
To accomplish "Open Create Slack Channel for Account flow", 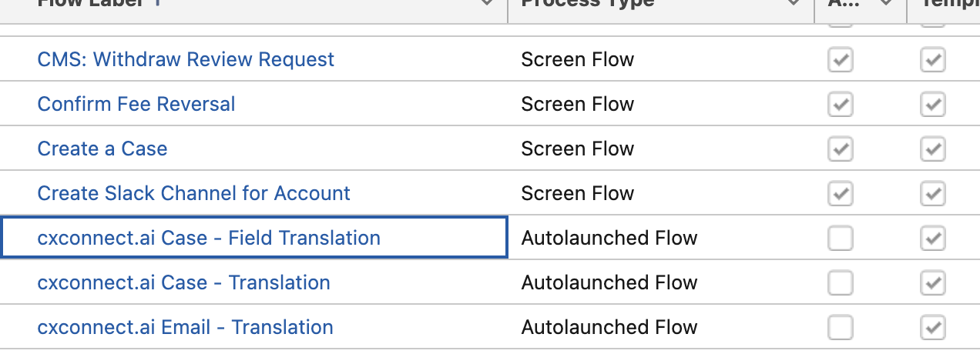I will [193, 194].
